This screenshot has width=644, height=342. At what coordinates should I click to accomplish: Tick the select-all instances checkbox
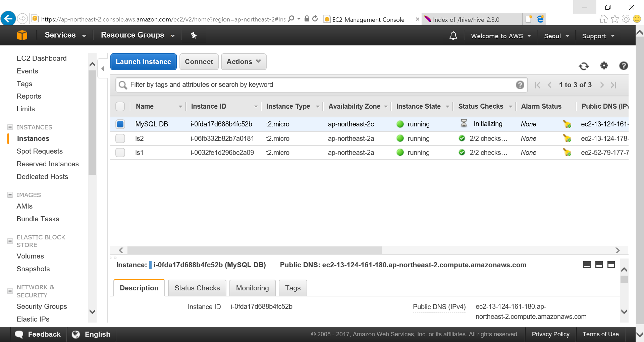coord(120,106)
